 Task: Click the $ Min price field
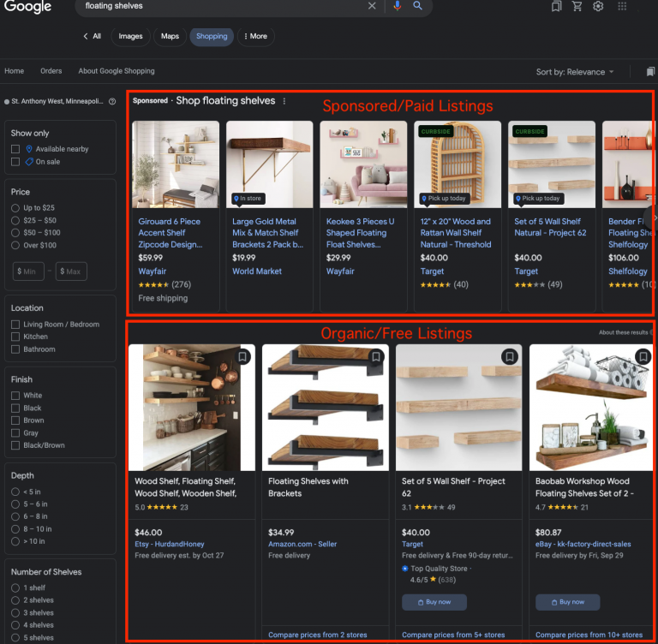(x=28, y=271)
